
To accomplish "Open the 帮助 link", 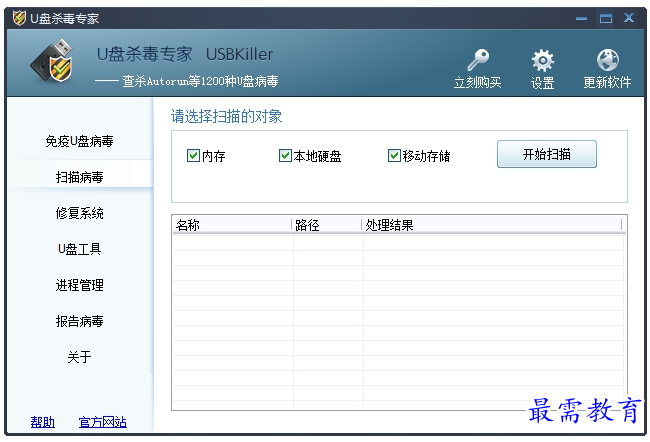I will 43,422.
